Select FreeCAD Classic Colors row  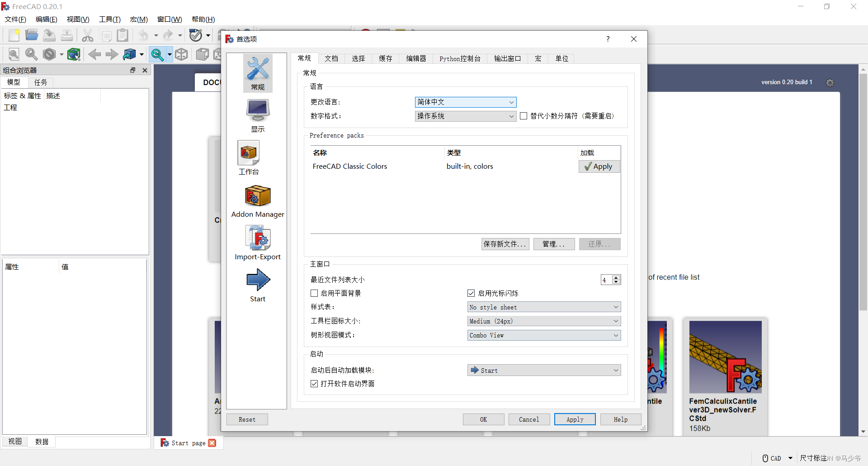[444, 166]
